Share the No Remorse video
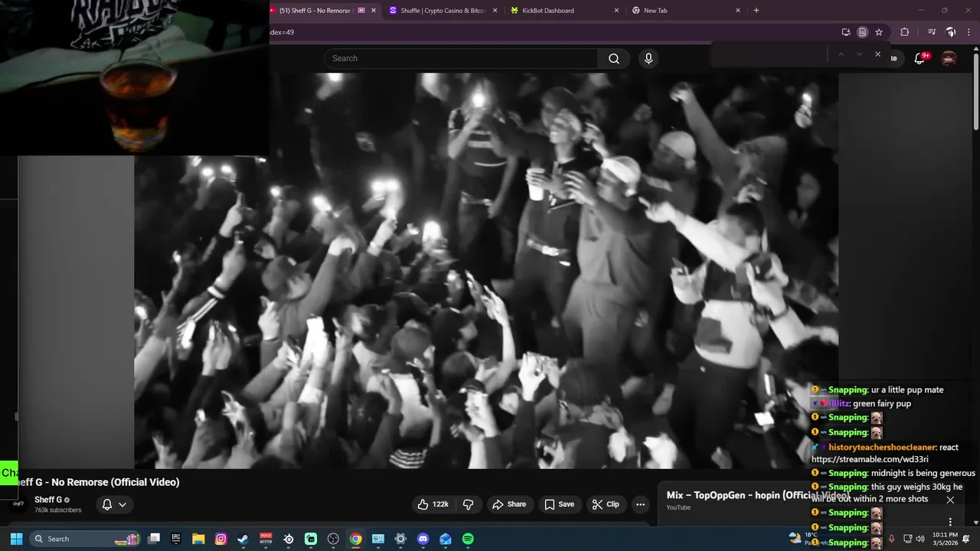Image resolution: width=980 pixels, height=551 pixels. point(509,504)
